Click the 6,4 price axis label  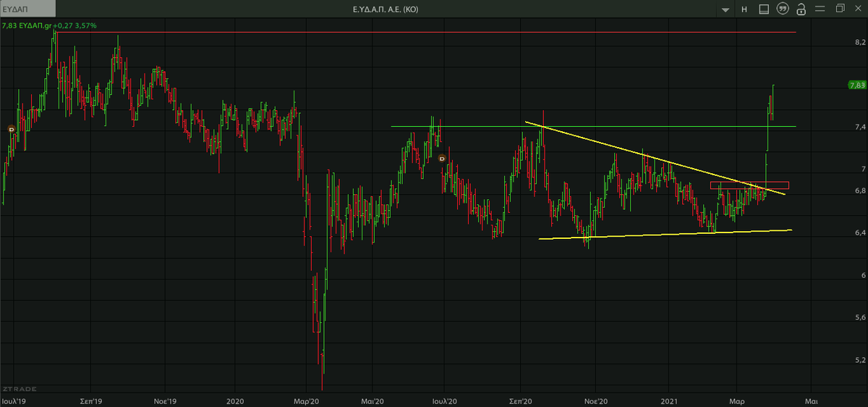860,233
